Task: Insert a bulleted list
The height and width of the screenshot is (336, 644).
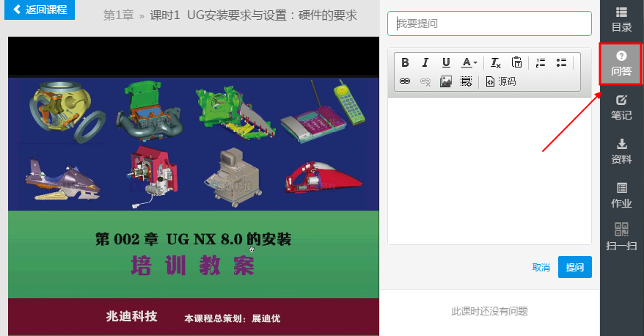Action: tap(561, 62)
